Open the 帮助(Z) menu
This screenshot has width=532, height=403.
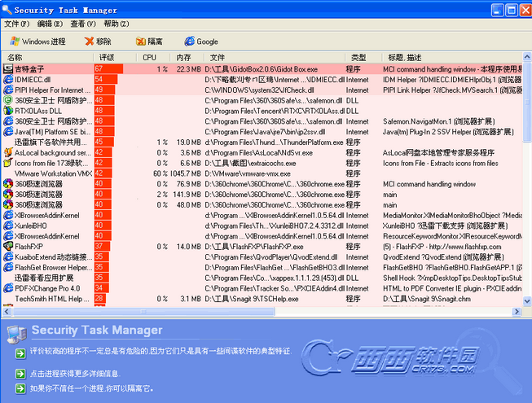click(117, 24)
